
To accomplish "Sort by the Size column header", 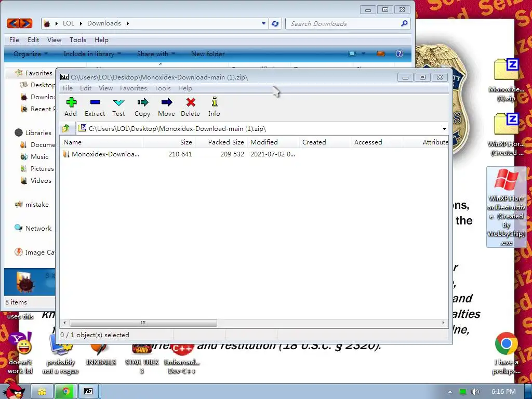I will click(x=169, y=142).
